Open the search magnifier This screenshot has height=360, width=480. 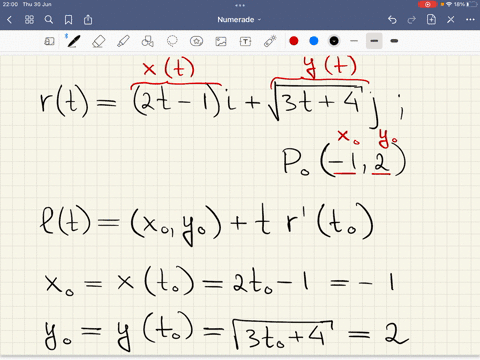49,20
